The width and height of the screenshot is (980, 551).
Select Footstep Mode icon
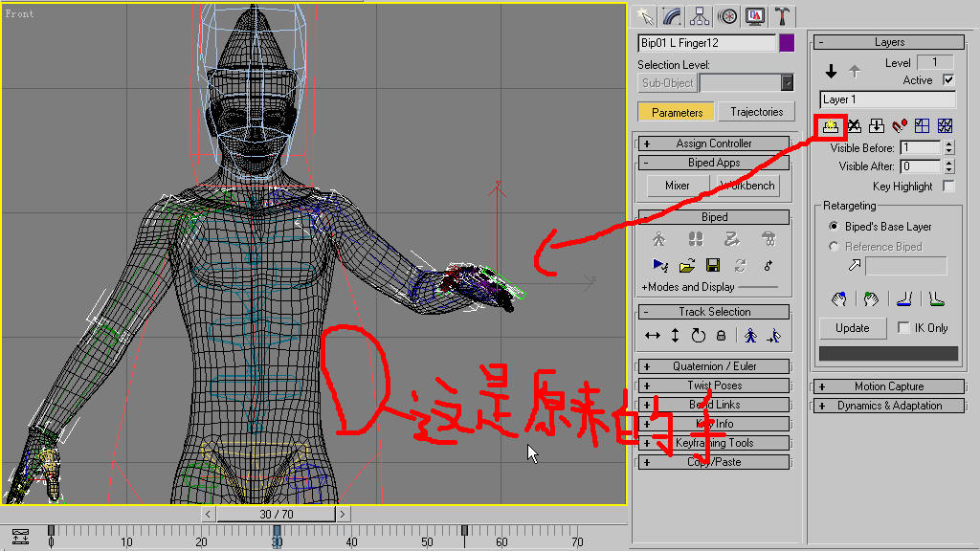tap(697, 239)
